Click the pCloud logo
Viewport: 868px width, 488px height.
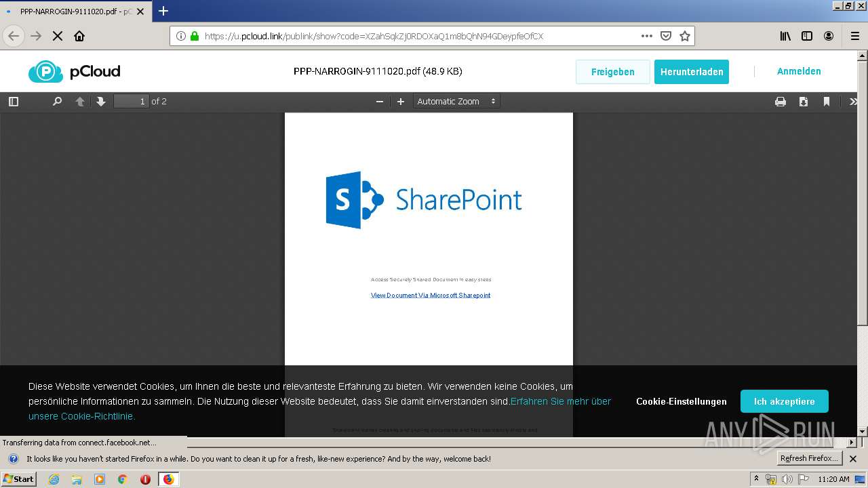(x=75, y=71)
